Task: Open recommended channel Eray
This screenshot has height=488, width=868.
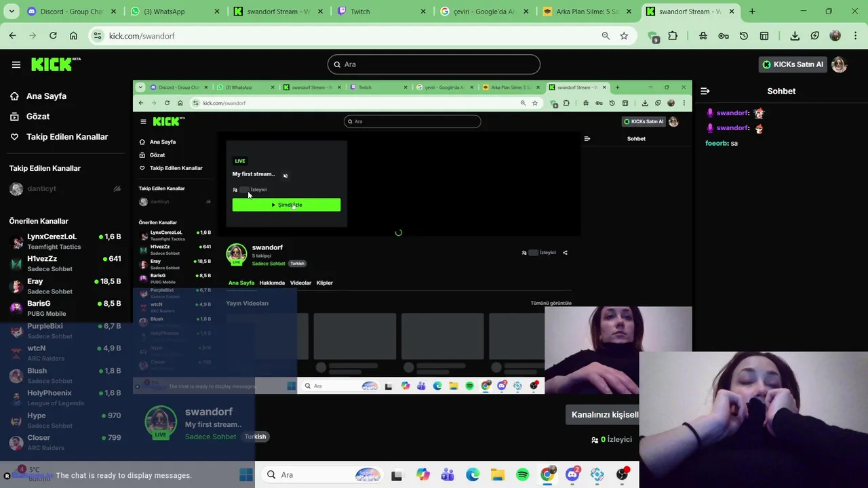Action: point(65,286)
